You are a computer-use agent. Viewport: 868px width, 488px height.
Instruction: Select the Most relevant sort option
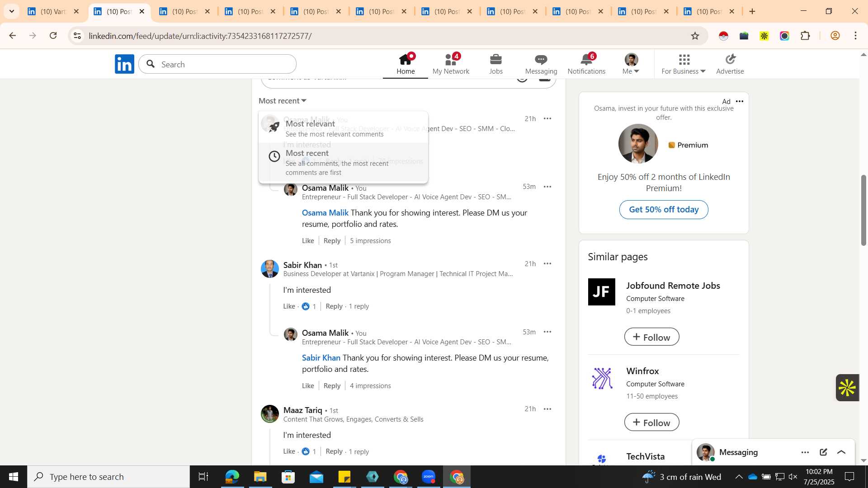coord(344,128)
